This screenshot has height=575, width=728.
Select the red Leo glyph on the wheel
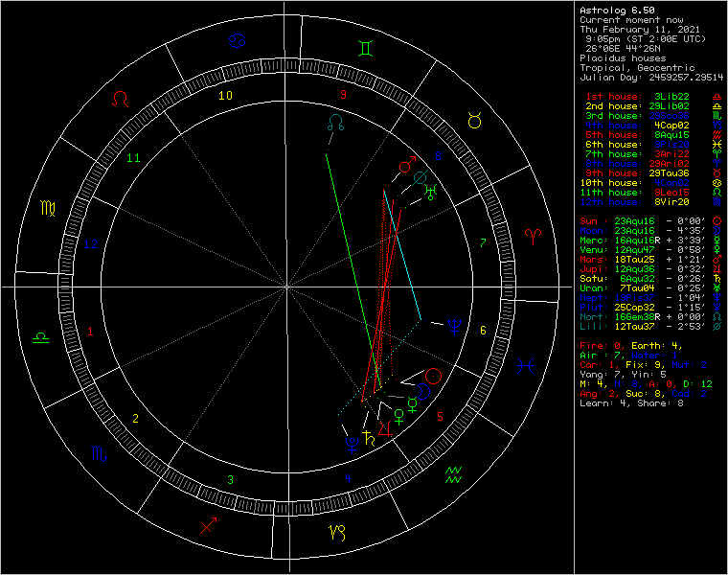click(121, 99)
